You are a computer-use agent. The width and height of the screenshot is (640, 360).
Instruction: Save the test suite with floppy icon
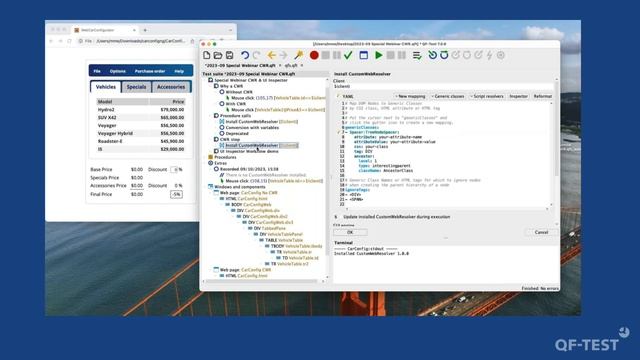[229, 55]
